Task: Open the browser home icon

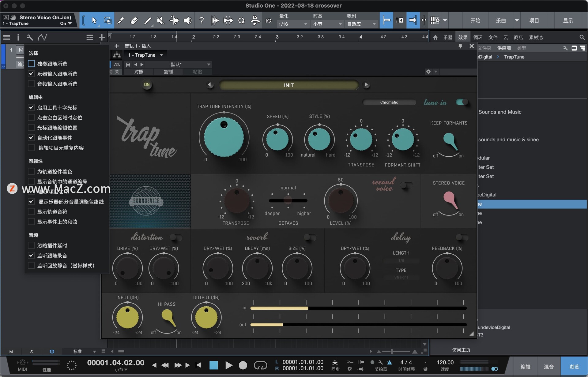Action: click(x=435, y=37)
